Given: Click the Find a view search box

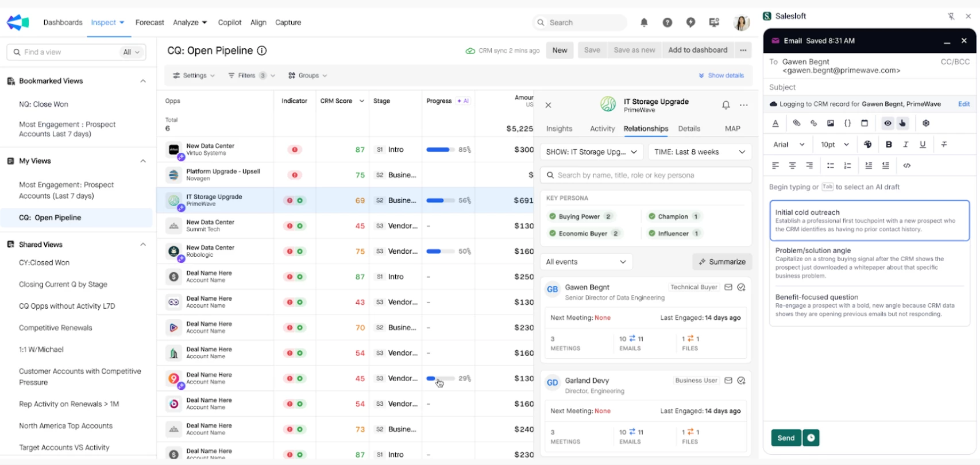Looking at the screenshot, I should pos(76,52).
